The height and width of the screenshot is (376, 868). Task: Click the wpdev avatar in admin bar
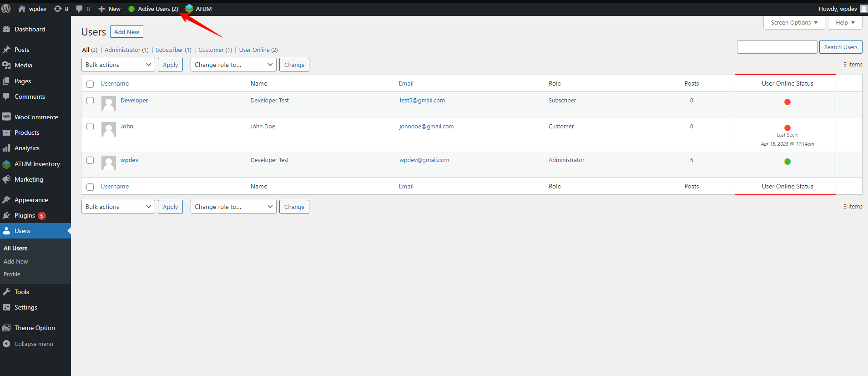pyautogui.click(x=863, y=9)
